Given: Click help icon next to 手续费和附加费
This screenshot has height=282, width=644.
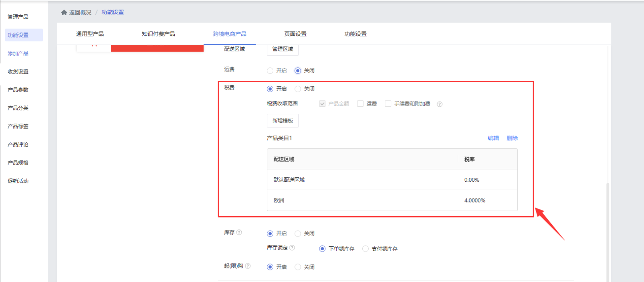Looking at the screenshot, I should coord(440,104).
